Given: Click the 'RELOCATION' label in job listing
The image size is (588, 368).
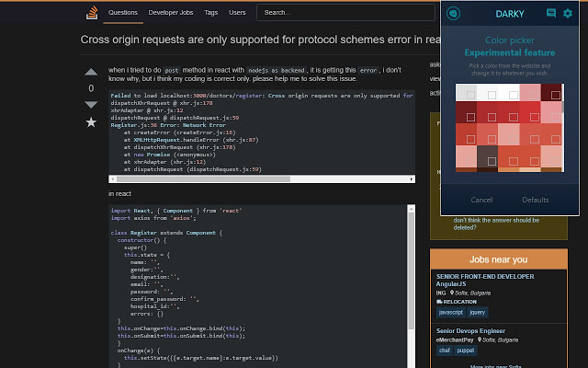Looking at the screenshot, I should [x=459, y=302].
